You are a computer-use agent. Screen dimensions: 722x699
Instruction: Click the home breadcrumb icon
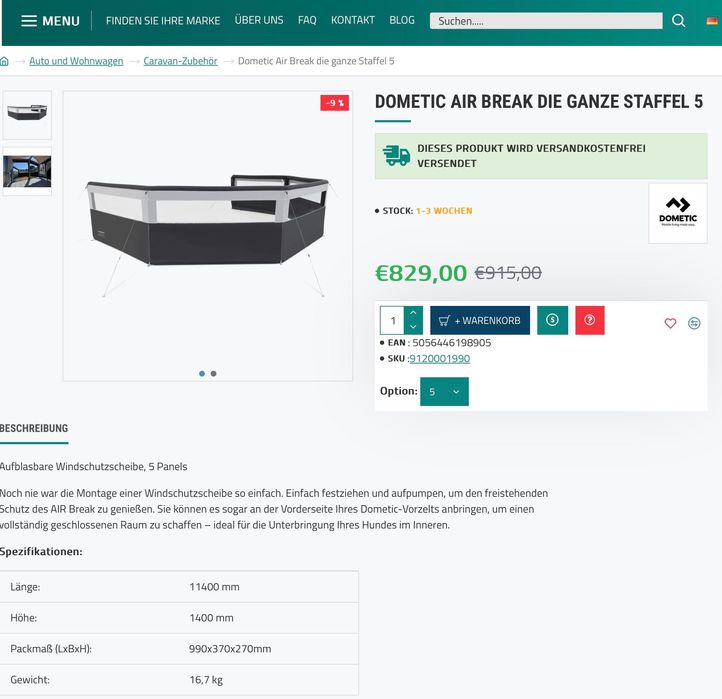tap(5, 62)
